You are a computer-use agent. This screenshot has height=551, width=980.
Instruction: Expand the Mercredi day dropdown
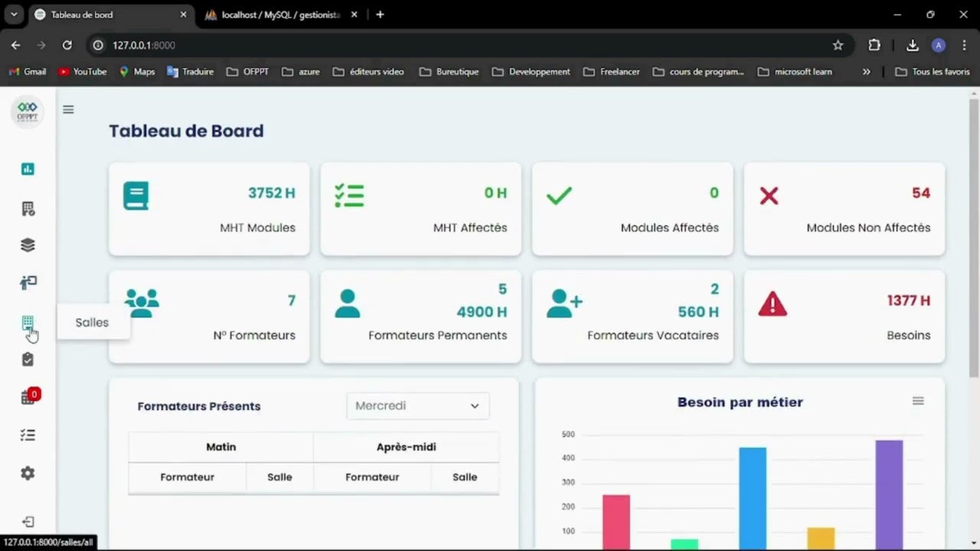point(418,406)
